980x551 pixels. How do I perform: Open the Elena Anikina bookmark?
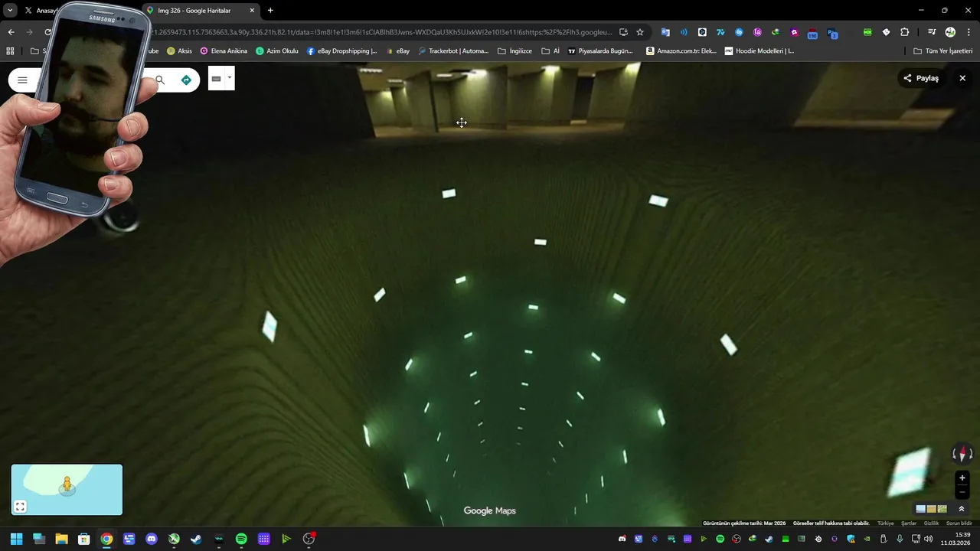click(224, 51)
